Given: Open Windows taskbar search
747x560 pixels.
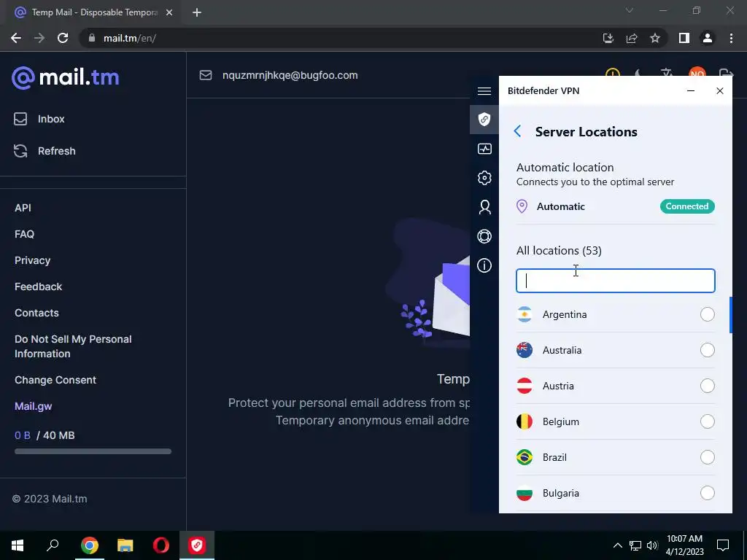Looking at the screenshot, I should (53, 545).
